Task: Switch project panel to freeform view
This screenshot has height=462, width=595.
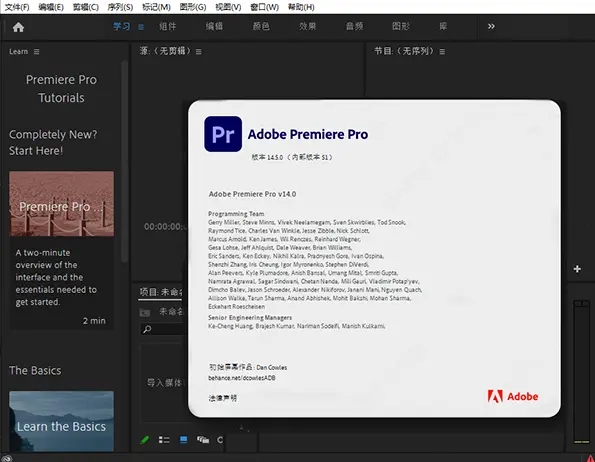Action: click(x=203, y=440)
